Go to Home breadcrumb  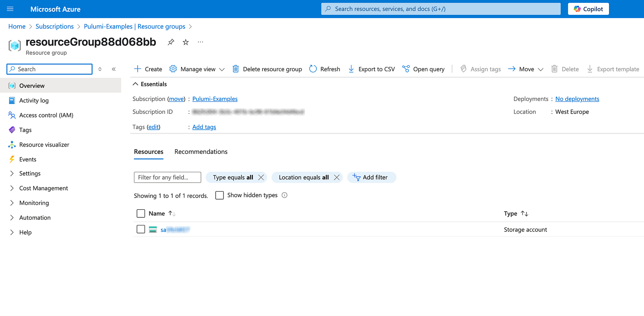(17, 27)
